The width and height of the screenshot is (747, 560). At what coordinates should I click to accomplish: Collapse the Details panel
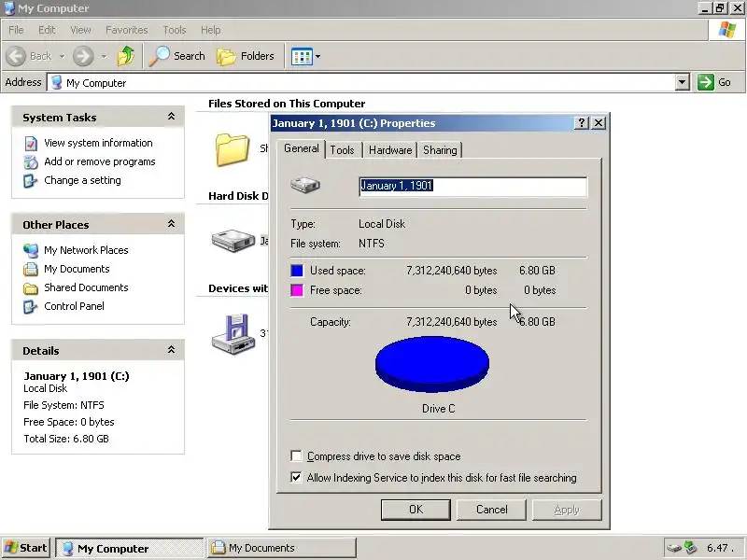coord(171,350)
